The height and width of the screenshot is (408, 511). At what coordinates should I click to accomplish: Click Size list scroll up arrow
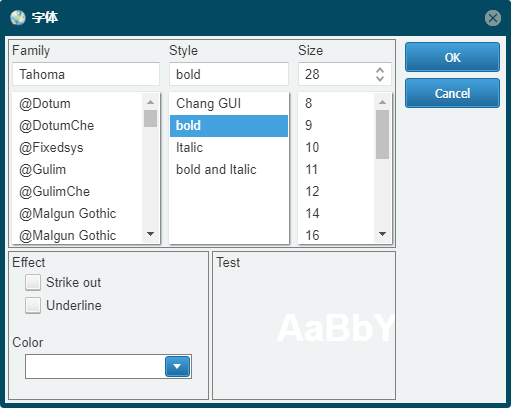[x=382, y=102]
